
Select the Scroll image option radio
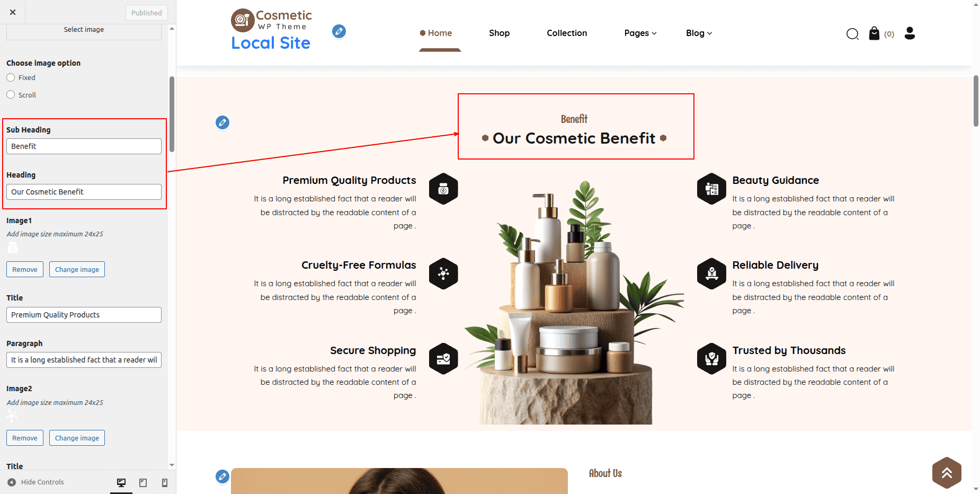[x=11, y=95]
